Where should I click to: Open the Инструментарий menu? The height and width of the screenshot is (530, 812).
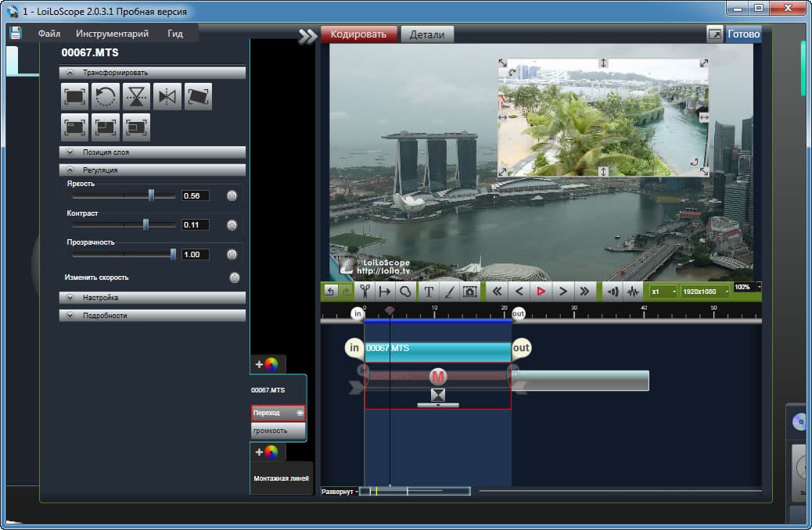[113, 34]
